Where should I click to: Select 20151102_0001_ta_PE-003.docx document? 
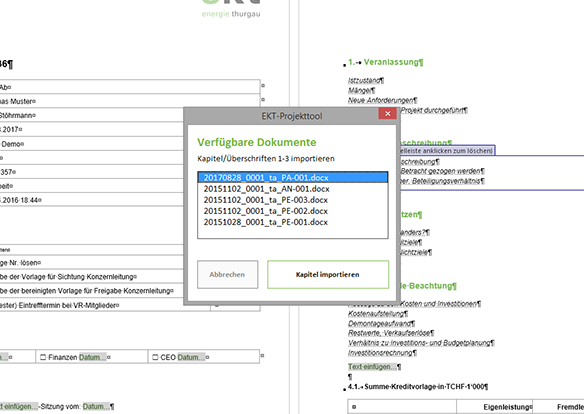point(293,200)
